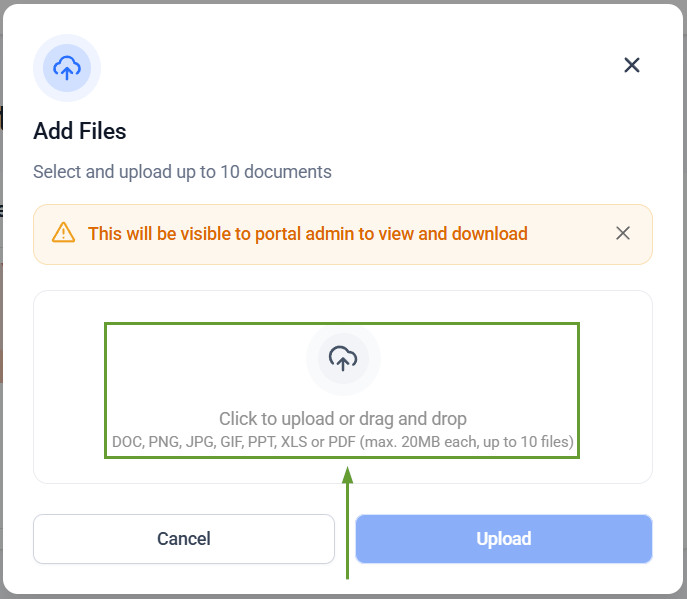Click the "Click to upload or drag and drop" text
Viewport: 687px width, 599px height.
[x=343, y=418]
